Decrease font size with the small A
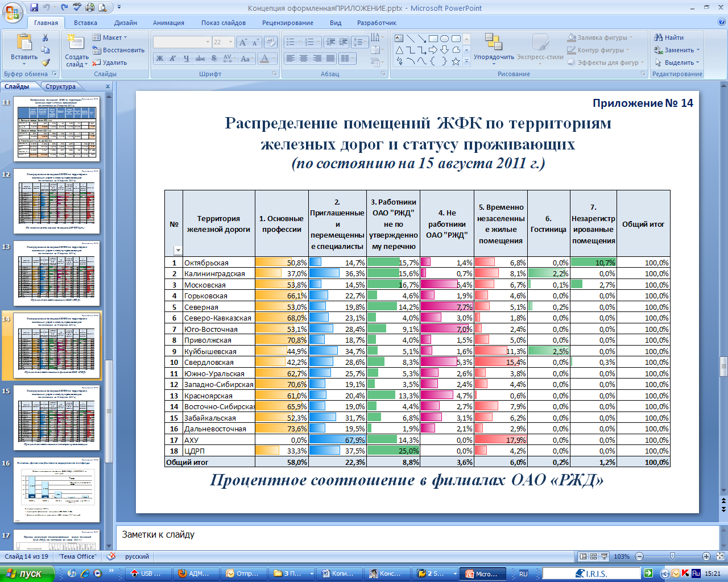The image size is (728, 582). click(255, 42)
